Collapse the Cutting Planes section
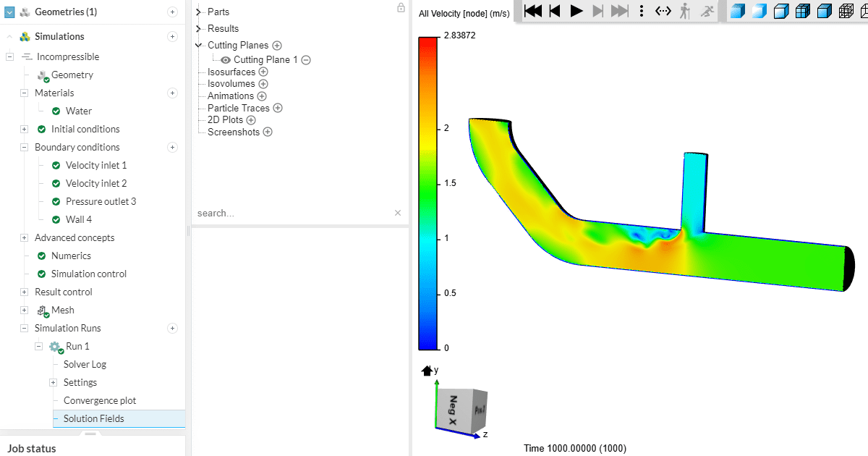The image size is (868, 456). point(199,45)
